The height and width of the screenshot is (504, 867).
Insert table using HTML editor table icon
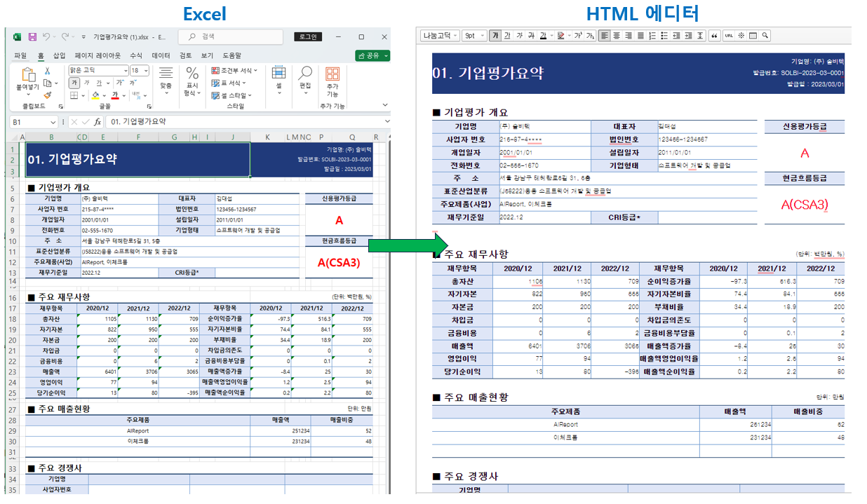click(753, 36)
